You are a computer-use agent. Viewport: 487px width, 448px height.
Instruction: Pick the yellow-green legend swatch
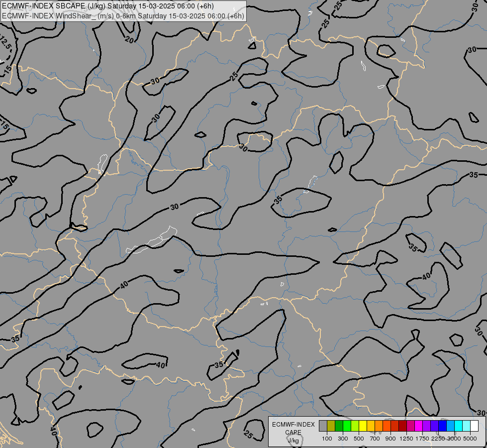pyautogui.click(x=355, y=426)
